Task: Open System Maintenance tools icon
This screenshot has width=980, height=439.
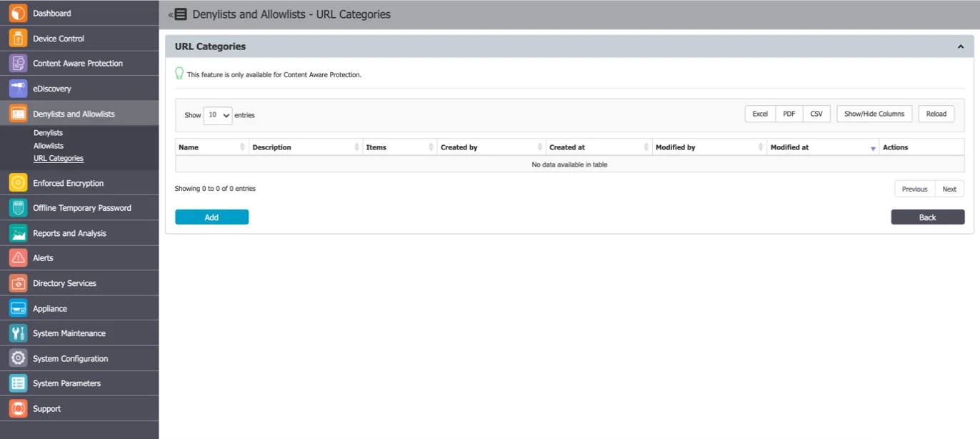Action: click(19, 333)
